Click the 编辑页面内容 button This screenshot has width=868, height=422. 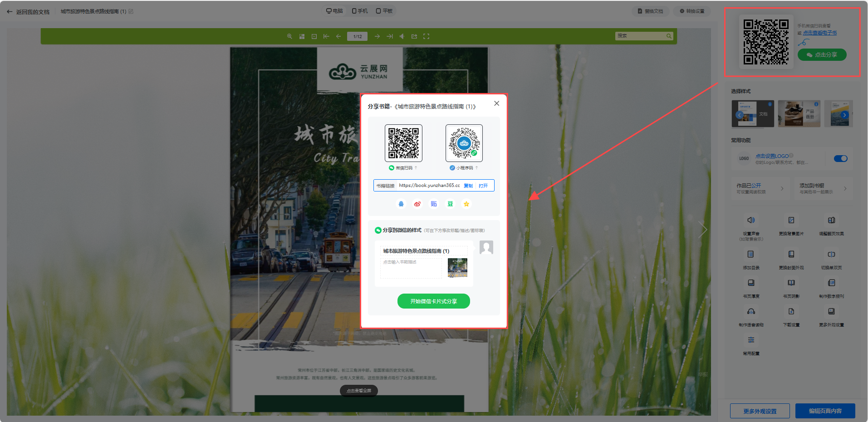click(x=825, y=411)
